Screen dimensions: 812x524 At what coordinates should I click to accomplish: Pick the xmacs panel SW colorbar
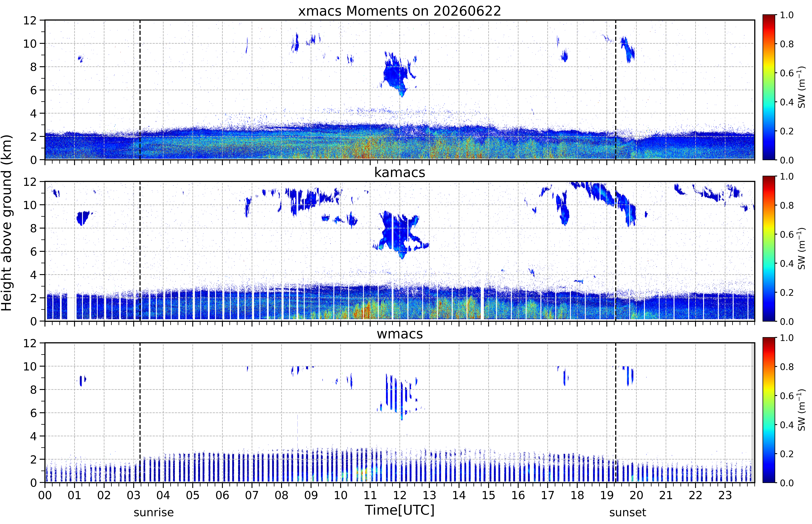pos(769,87)
